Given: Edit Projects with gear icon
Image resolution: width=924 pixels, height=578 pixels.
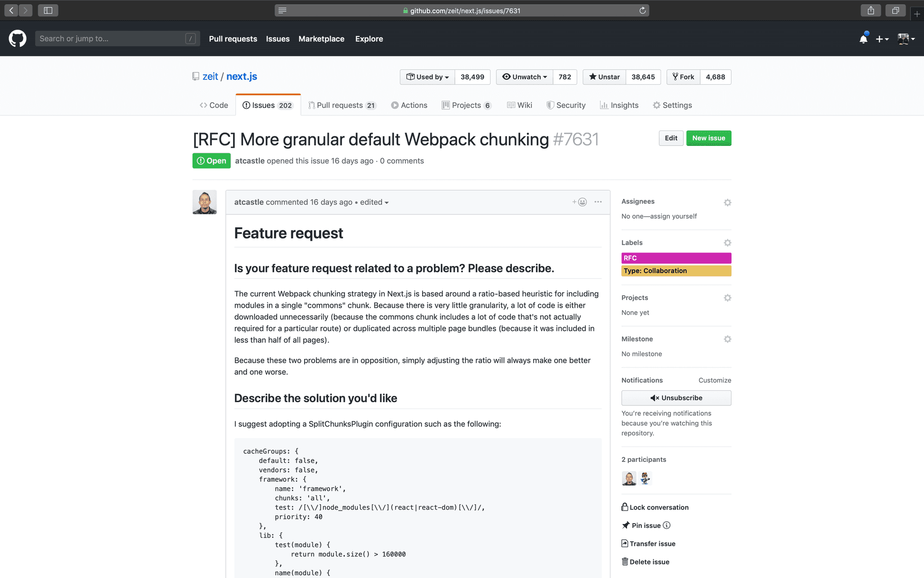Looking at the screenshot, I should tap(727, 298).
